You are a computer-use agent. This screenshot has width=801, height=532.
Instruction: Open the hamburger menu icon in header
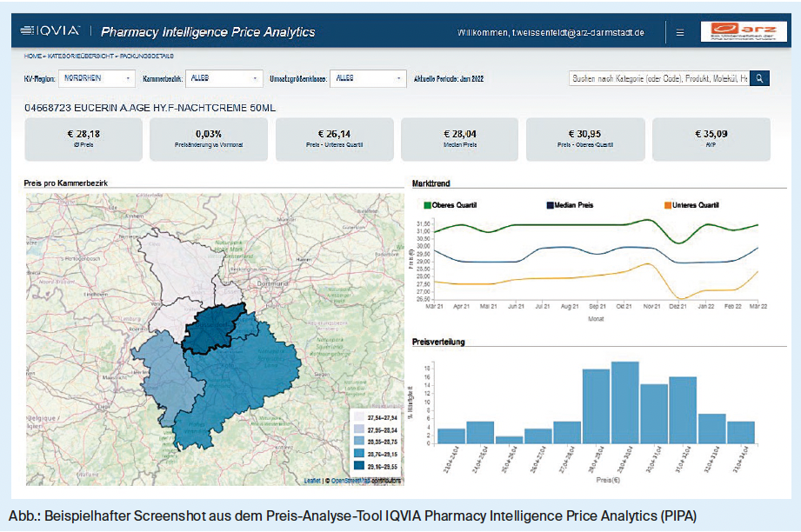point(680,33)
